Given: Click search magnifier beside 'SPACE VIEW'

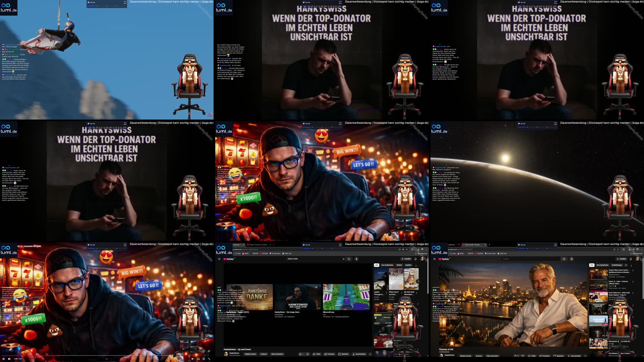Looking at the screenshot, I should tap(349, 259).
